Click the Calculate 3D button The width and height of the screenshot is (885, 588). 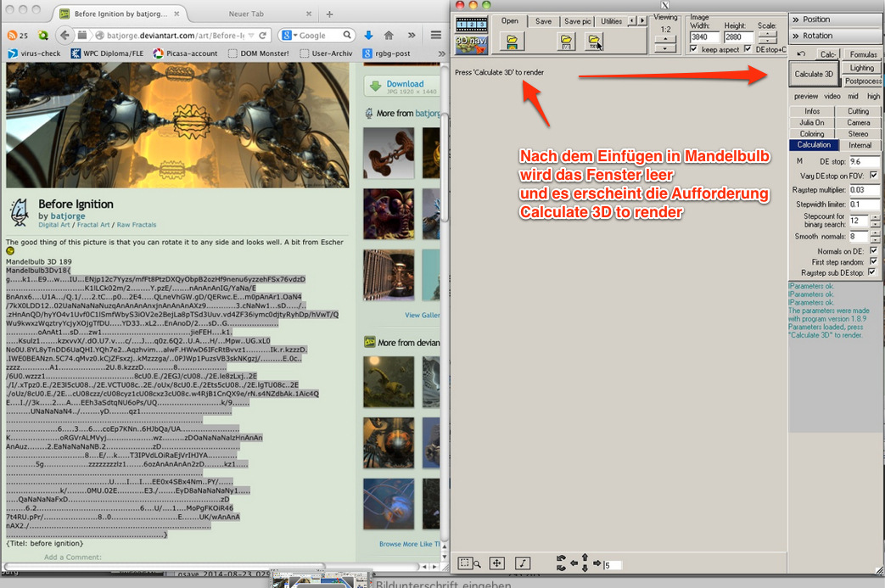coord(814,74)
